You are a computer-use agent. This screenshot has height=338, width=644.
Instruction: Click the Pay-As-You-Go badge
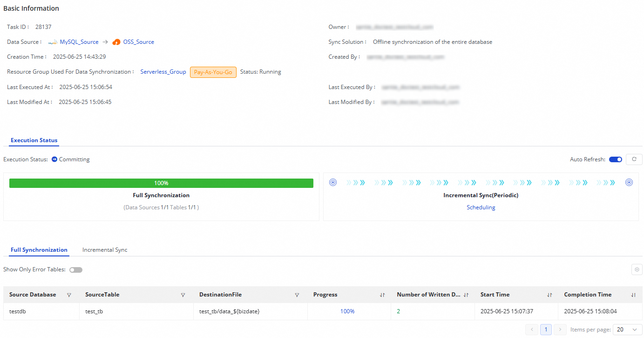tap(213, 72)
